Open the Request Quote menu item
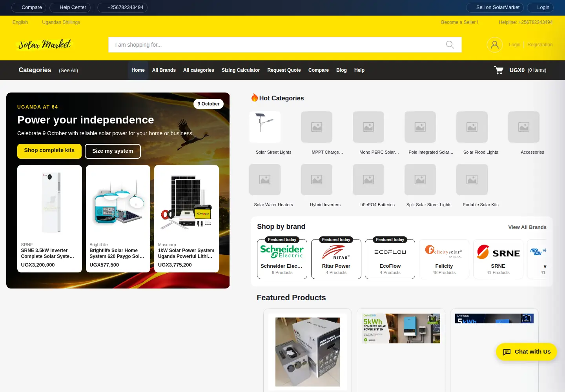The height and width of the screenshot is (392, 565). 284,70
